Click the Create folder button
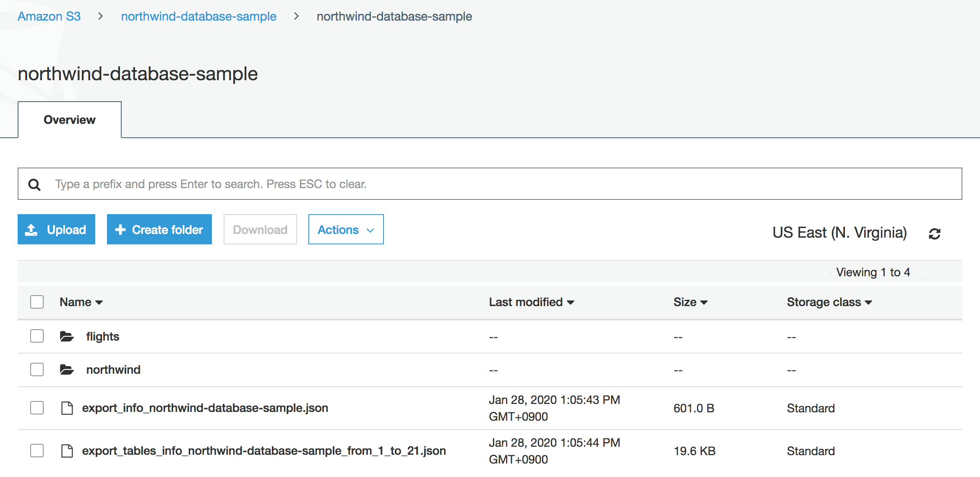Viewport: 980px width, 477px height. (x=159, y=230)
